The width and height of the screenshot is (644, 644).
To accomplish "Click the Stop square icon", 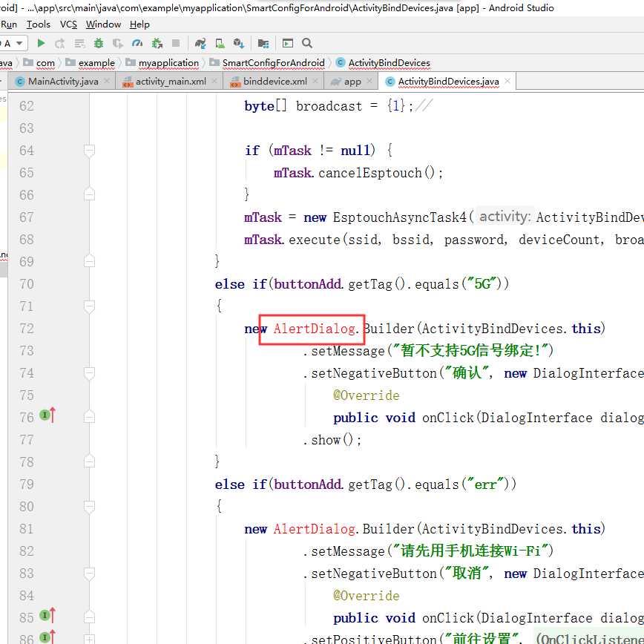I will (x=176, y=43).
